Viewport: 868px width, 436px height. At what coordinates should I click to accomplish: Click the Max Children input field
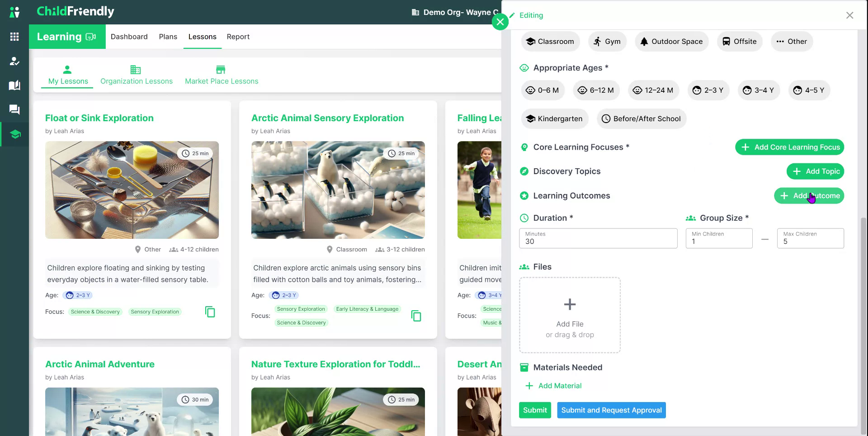[810, 238]
